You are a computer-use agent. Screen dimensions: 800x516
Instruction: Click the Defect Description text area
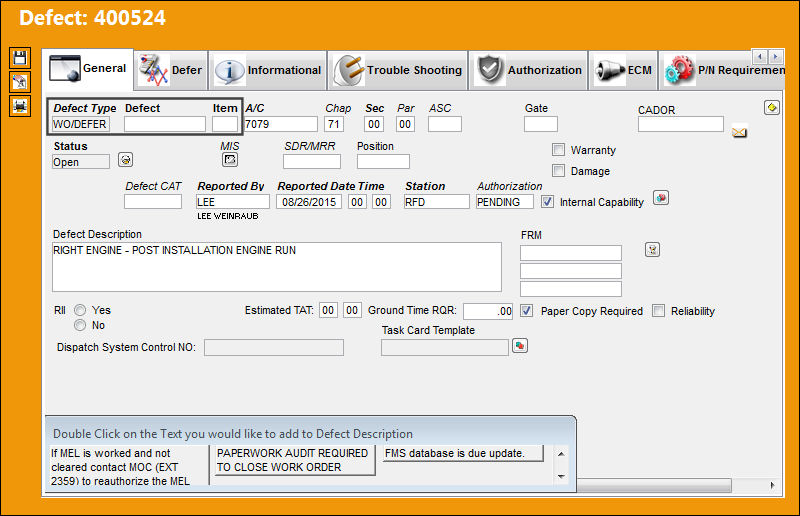tap(277, 267)
